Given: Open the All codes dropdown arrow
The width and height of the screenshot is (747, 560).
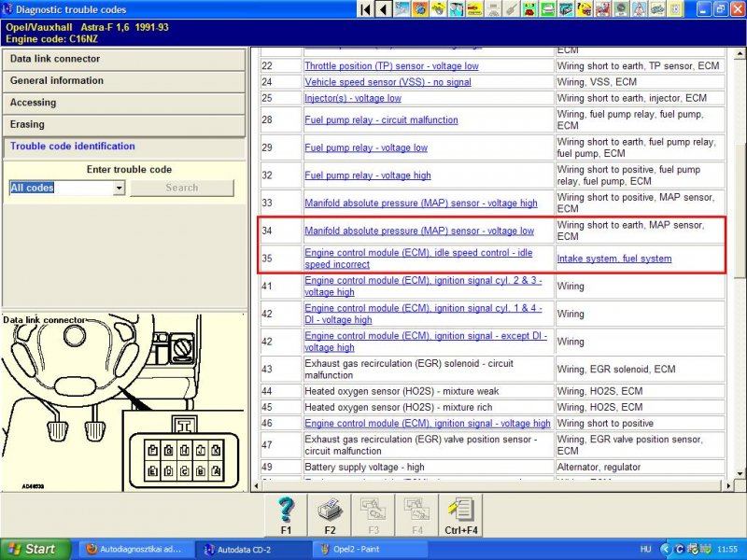Looking at the screenshot, I should (x=120, y=188).
